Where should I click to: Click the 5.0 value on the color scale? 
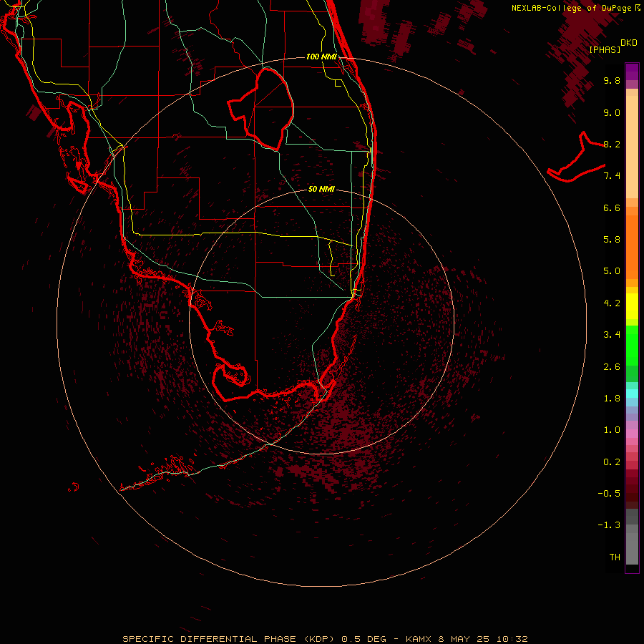(612, 271)
